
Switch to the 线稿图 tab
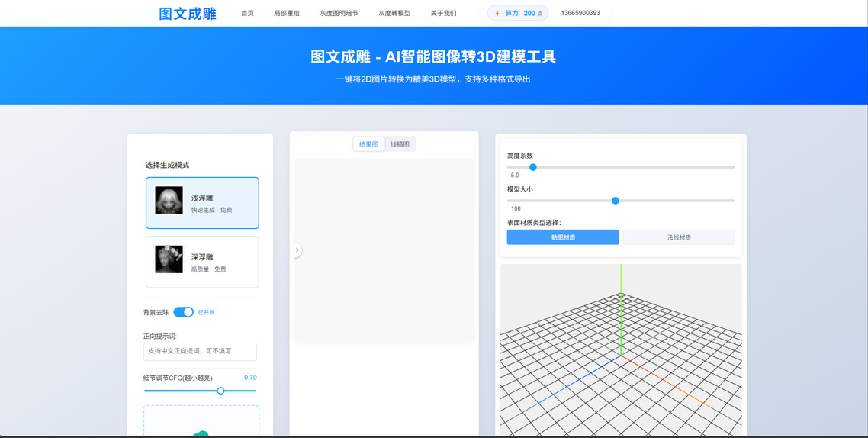pos(400,144)
